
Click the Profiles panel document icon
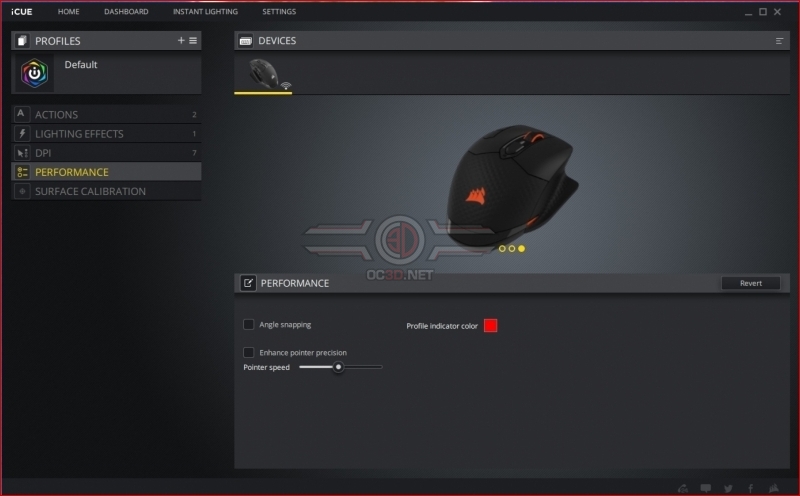click(x=21, y=41)
